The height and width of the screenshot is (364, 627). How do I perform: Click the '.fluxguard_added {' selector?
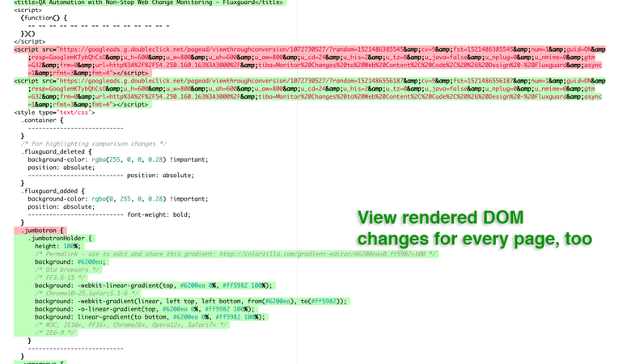point(53,191)
